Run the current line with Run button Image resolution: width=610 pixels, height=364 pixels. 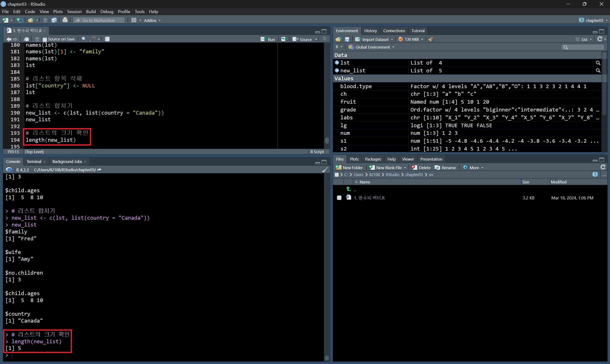pos(268,39)
